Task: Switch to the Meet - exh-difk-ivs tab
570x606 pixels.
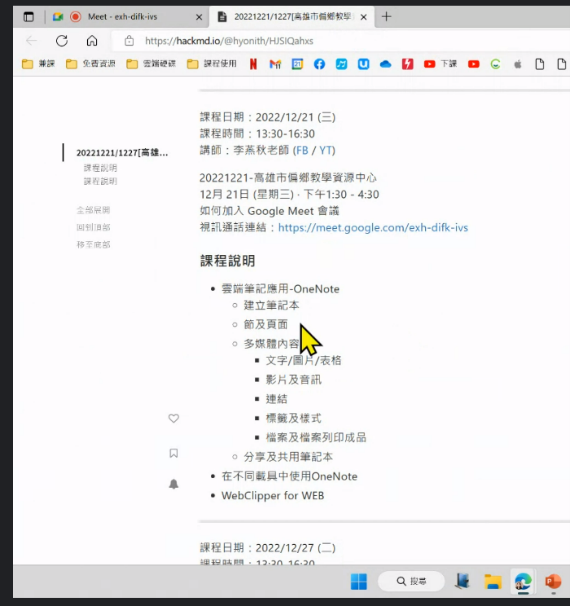Action: (123, 17)
